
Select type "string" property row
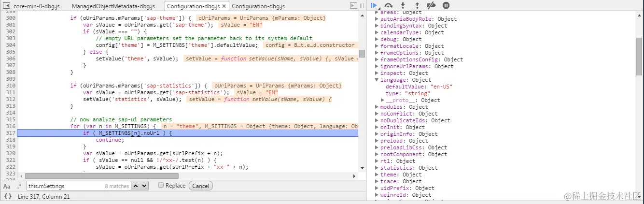[x=407, y=93]
